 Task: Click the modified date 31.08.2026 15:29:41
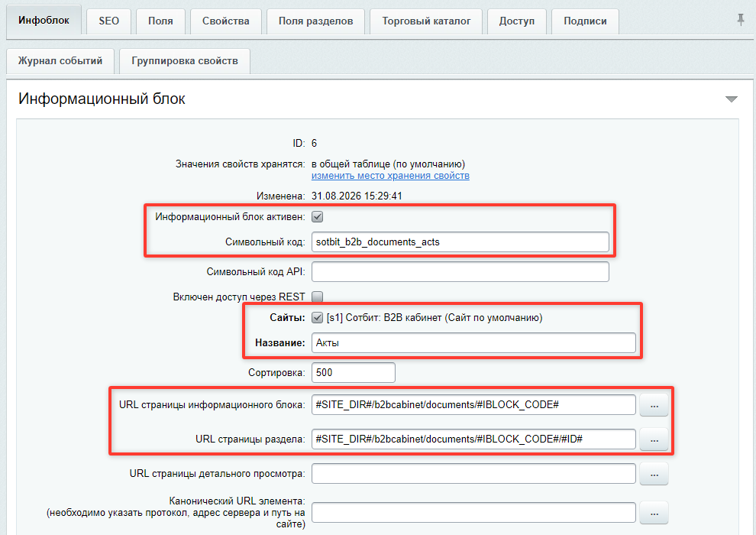click(x=357, y=196)
